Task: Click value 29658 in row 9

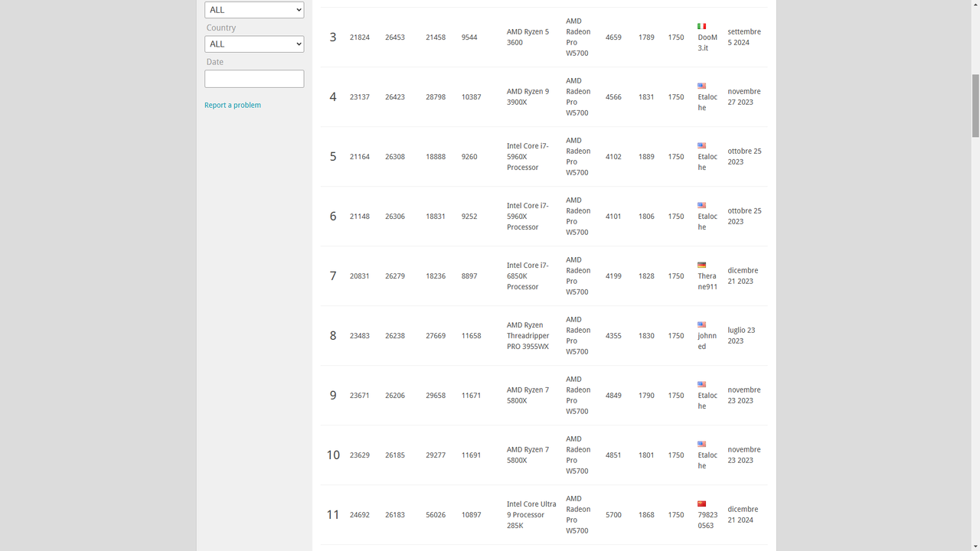Action: click(x=436, y=396)
